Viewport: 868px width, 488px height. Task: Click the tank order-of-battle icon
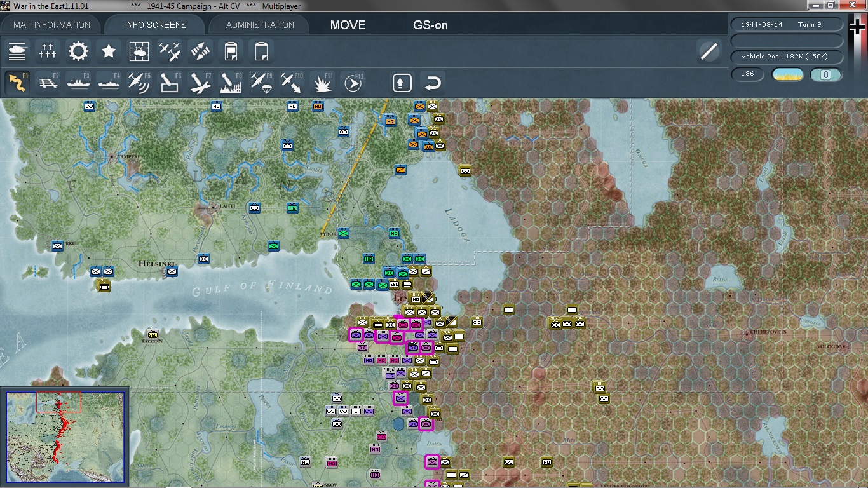coord(17,51)
